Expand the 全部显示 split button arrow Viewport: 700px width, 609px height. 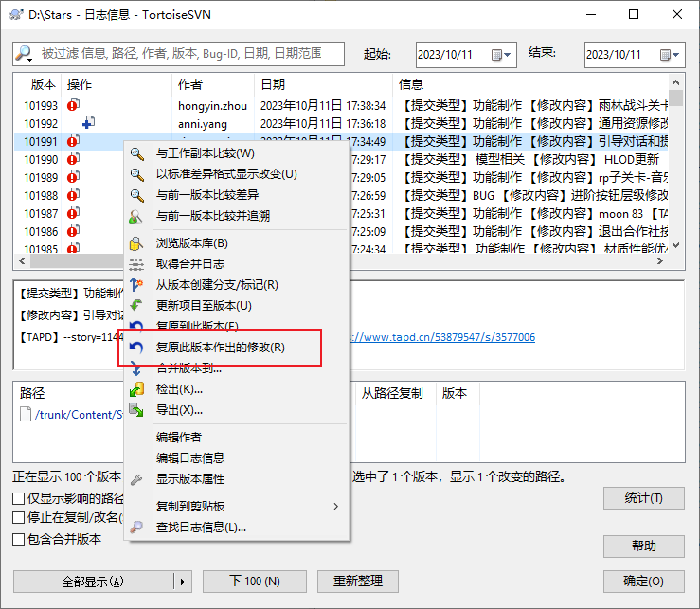click(x=182, y=581)
